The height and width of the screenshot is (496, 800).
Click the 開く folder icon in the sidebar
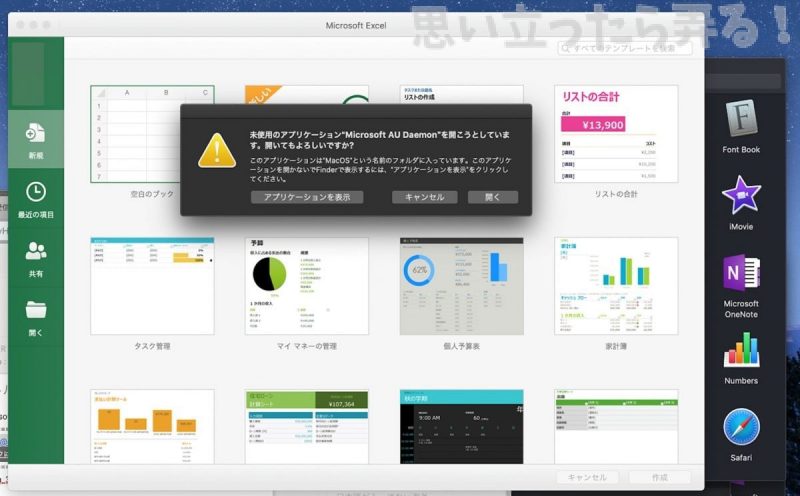(36, 310)
